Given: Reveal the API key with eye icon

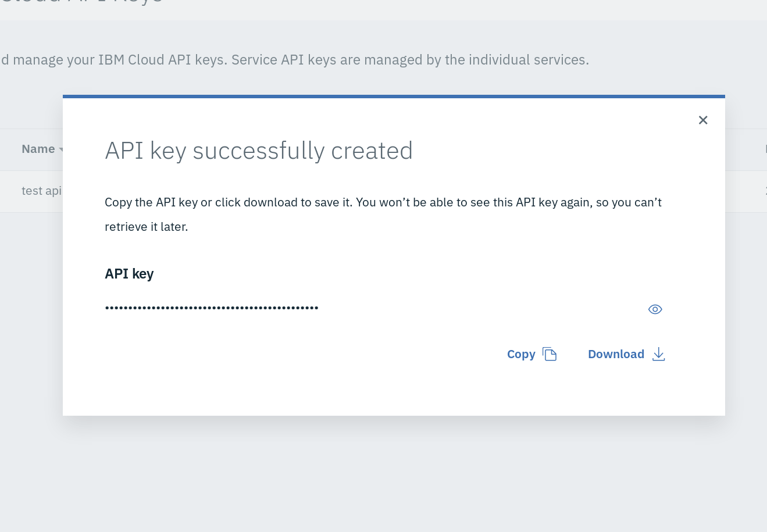Looking at the screenshot, I should [x=655, y=309].
